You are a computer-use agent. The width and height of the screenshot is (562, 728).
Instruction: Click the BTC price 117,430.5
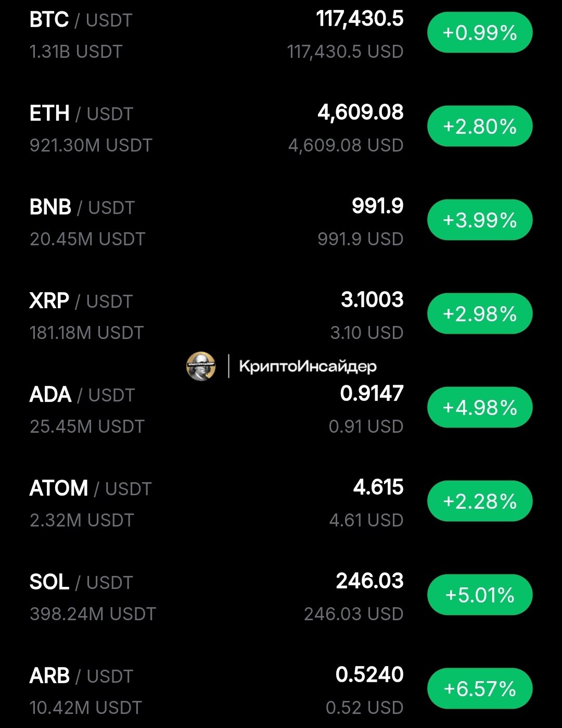coord(360,19)
